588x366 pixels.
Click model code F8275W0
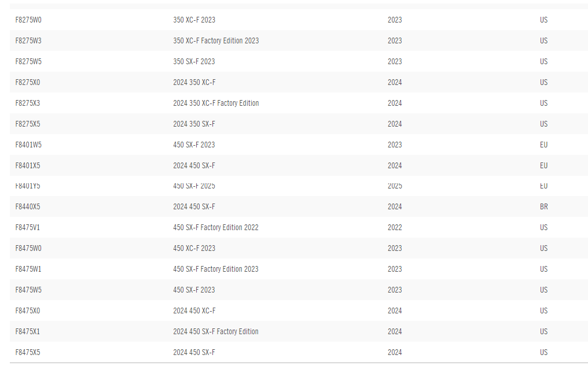28,20
